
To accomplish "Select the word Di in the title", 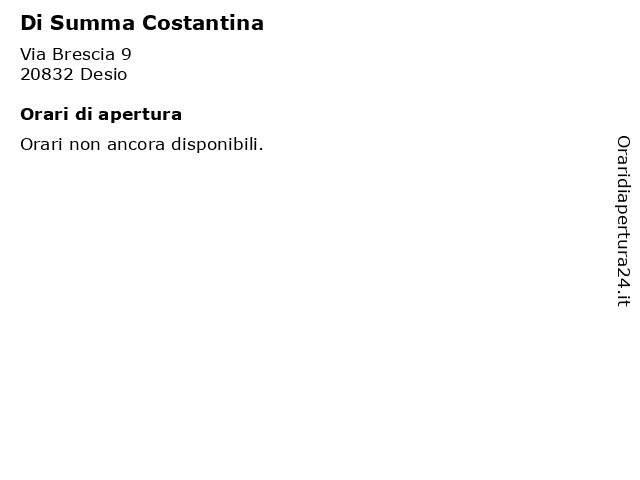I will (x=31, y=23).
